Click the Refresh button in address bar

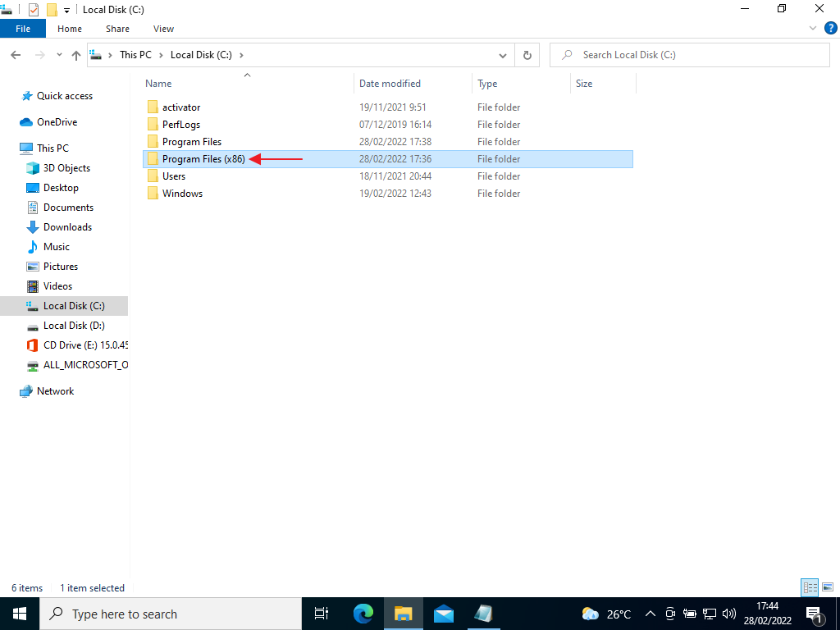coord(527,55)
